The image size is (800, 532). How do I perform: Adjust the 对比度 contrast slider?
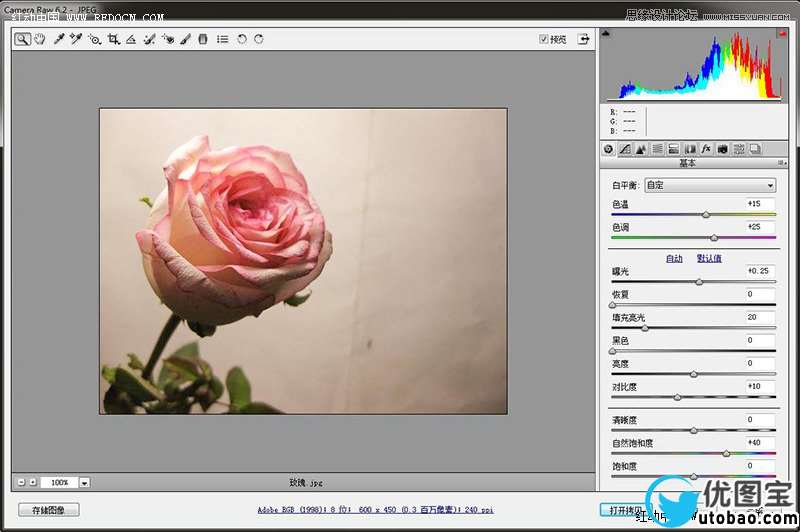point(677,397)
